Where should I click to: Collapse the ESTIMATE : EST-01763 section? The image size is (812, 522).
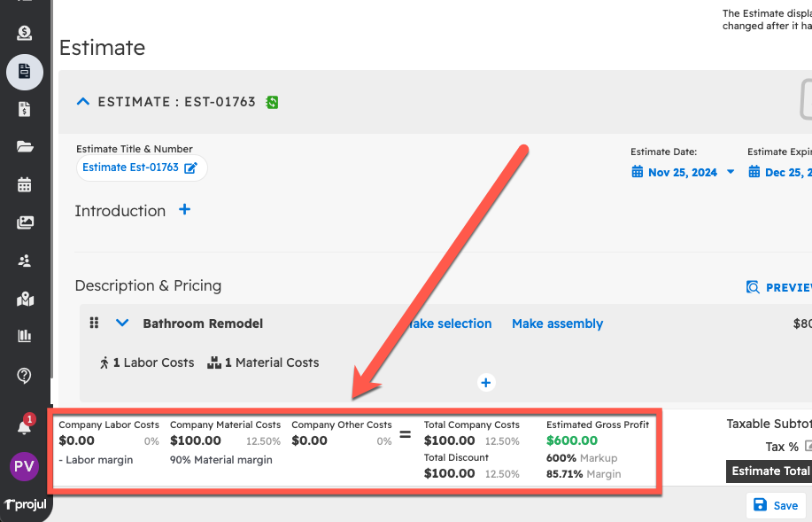(83, 102)
